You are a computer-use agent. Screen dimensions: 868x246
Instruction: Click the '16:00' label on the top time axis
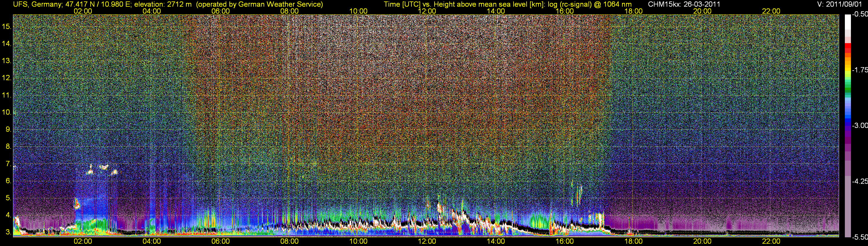(x=565, y=11)
